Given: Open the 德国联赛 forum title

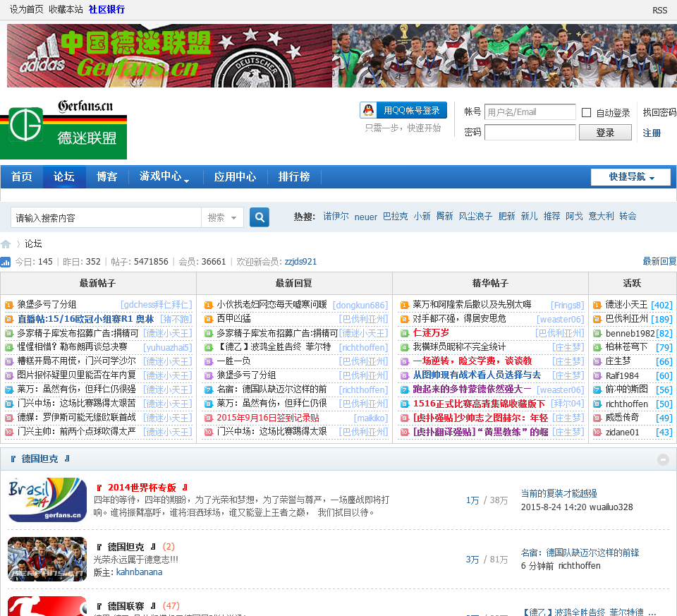Looking at the screenshot, I should click(126, 606).
